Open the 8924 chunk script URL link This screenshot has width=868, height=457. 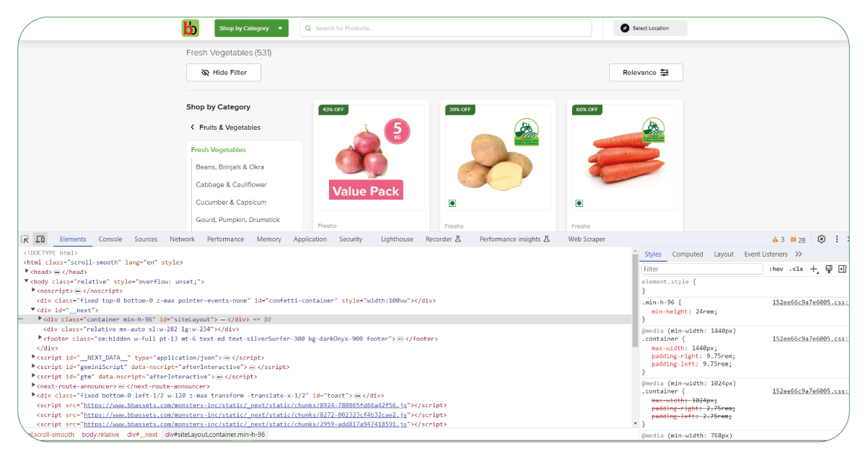pyautogui.click(x=246, y=405)
